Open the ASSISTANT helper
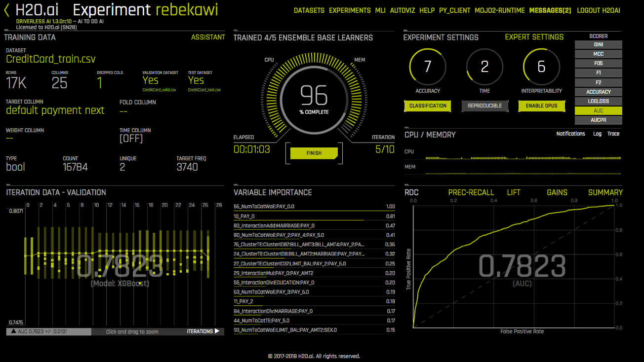Screen dimensions: 644x362 point(208,37)
